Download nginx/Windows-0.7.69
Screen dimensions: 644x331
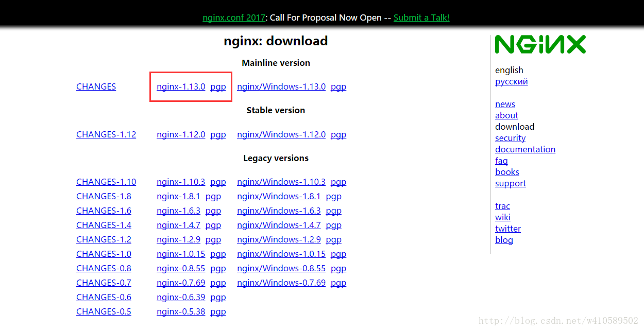point(281,283)
